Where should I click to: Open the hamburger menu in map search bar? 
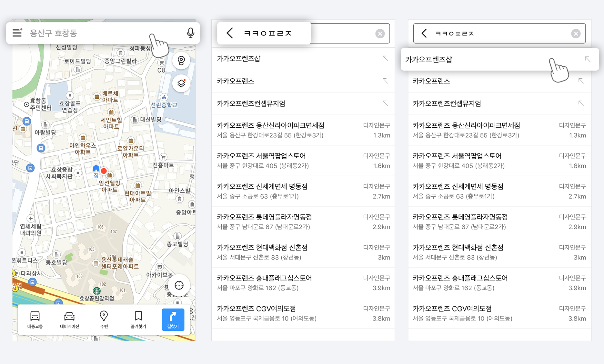tap(17, 33)
